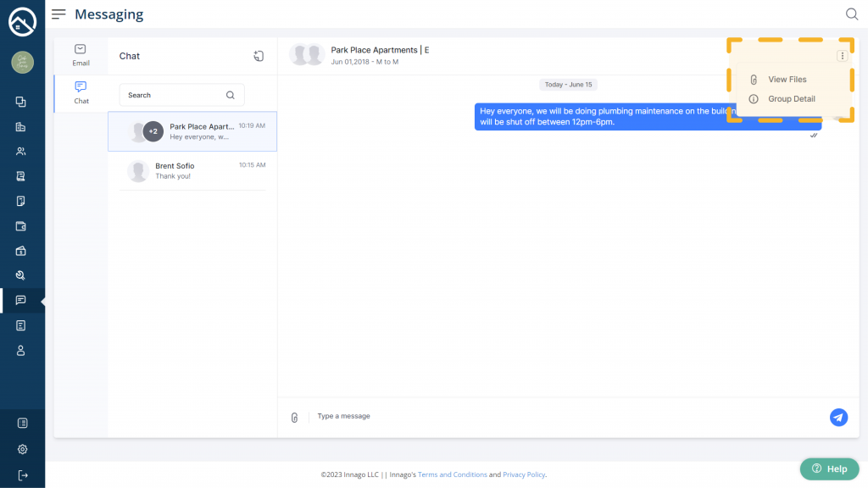Click the logout icon in sidebar
Image resolution: width=868 pixels, height=488 pixels.
click(x=22, y=474)
